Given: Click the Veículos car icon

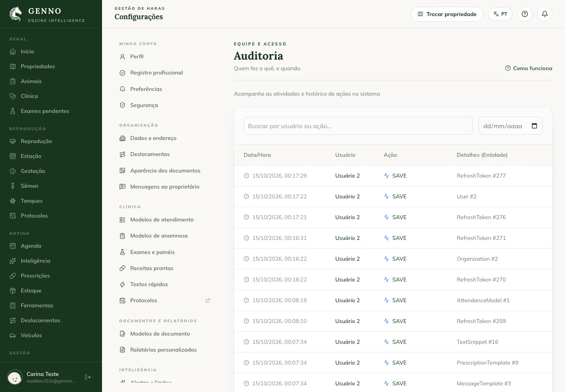Looking at the screenshot, I should [x=13, y=335].
